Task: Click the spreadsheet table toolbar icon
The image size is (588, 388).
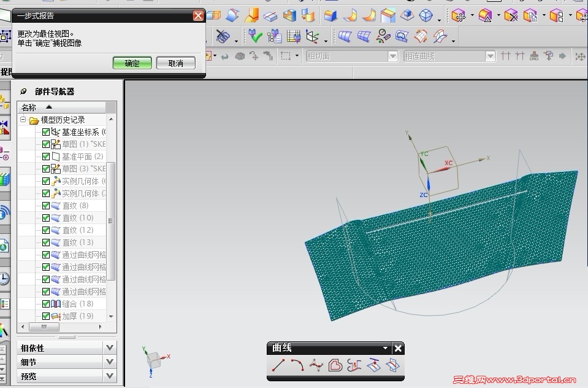Action: point(294,36)
